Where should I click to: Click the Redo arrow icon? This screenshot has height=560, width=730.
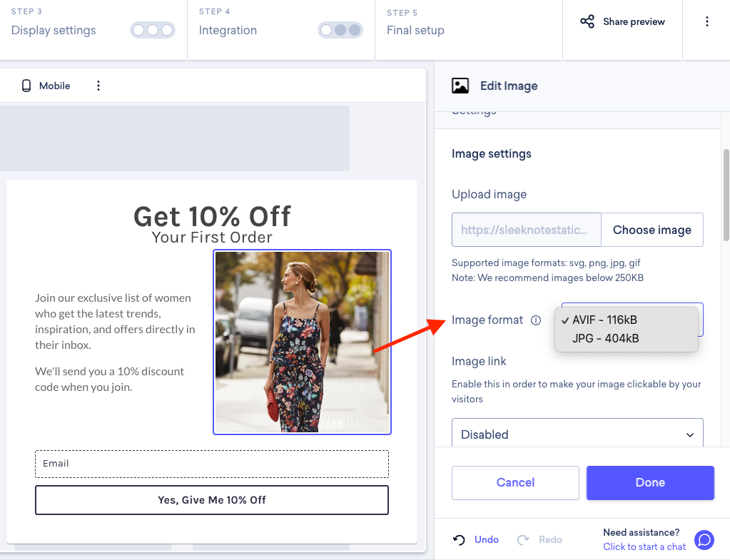pyautogui.click(x=523, y=540)
